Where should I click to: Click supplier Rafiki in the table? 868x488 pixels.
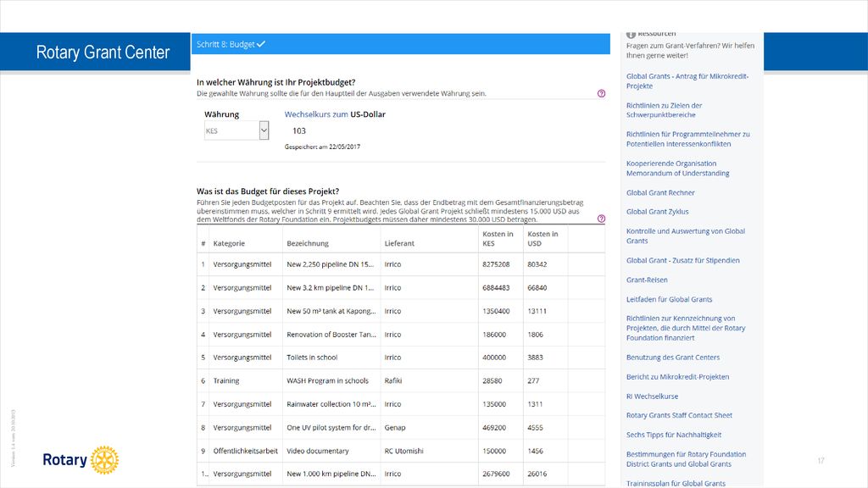(393, 380)
